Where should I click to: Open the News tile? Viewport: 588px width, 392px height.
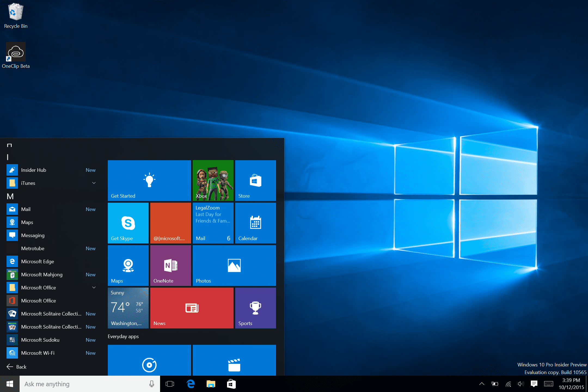point(192,308)
